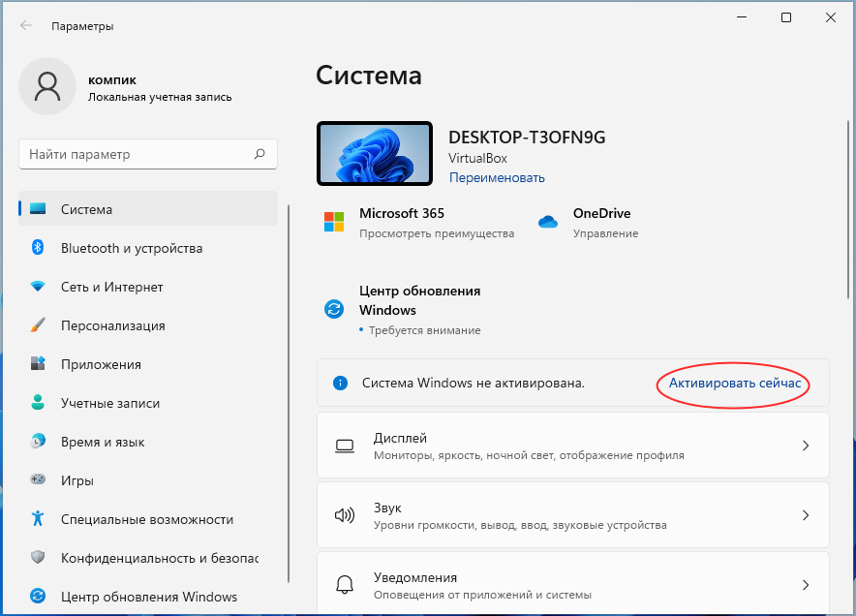
Task: Click the Bluetooth icon in sidebar
Action: (x=38, y=248)
